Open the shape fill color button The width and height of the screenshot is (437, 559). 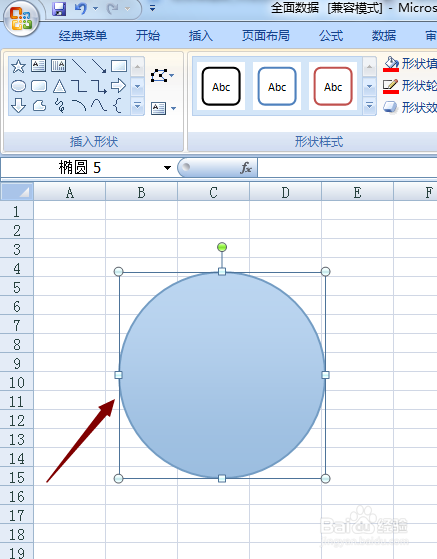tap(410, 64)
